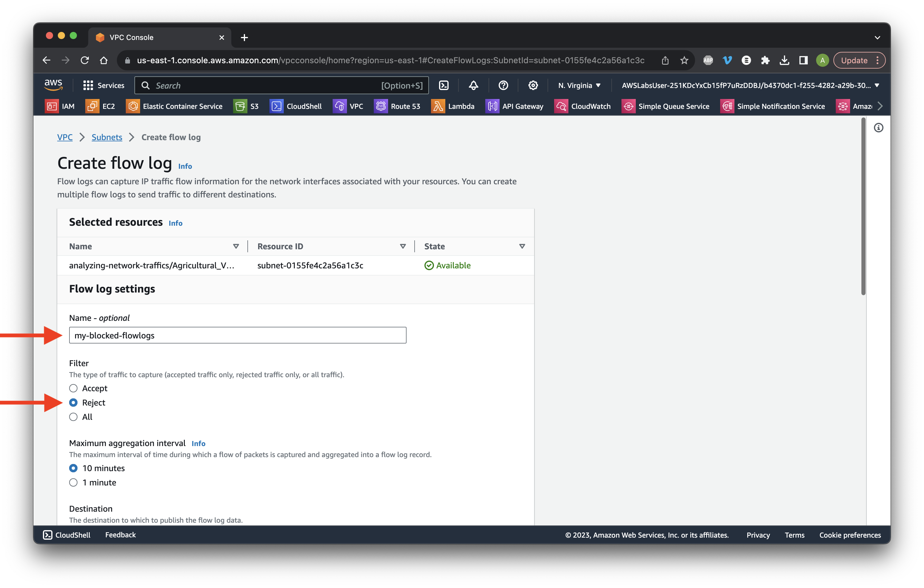Choose 10 minutes aggregation interval

point(73,468)
